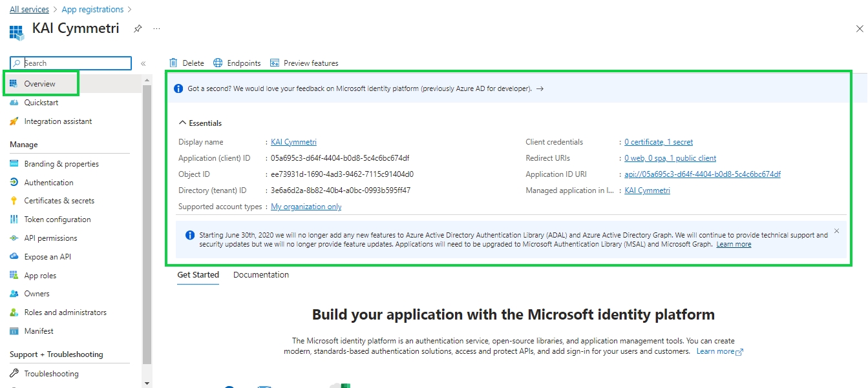The image size is (868, 388).
Task: Open the App roles section
Action: click(x=40, y=276)
